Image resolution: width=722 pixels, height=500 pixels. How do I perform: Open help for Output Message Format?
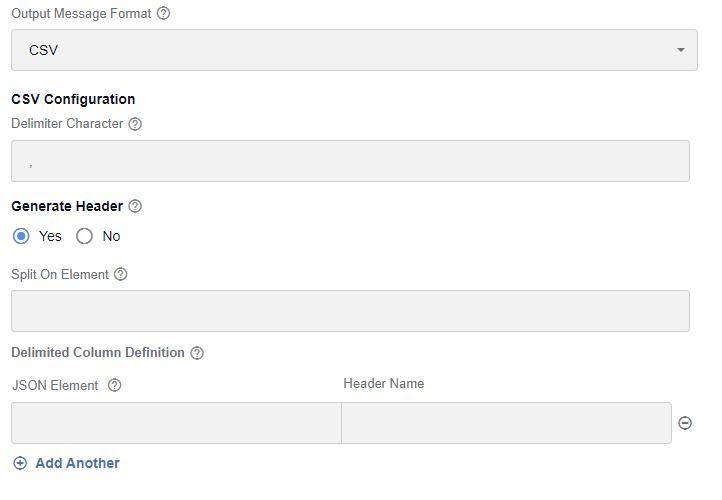(163, 13)
